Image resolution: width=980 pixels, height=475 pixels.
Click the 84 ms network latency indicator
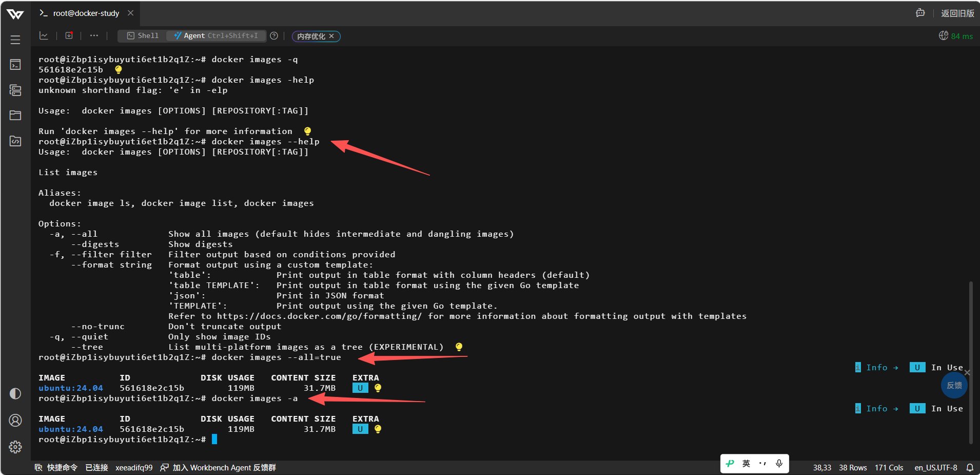pyautogui.click(x=956, y=36)
